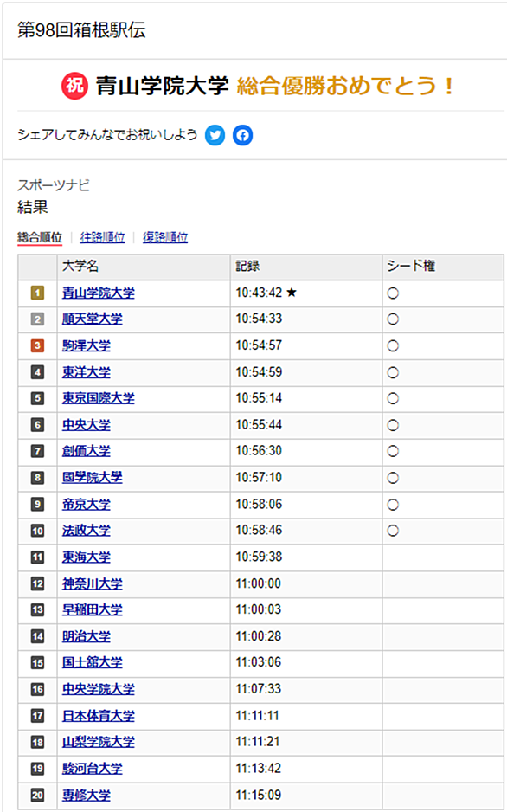Switch to the 往路順位 tab
The image size is (507, 812).
pos(102,238)
